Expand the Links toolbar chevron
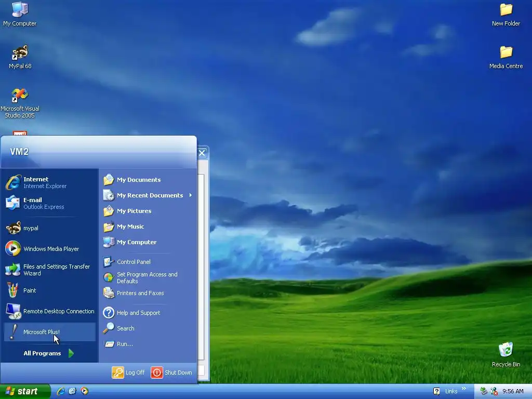532x399 pixels. click(x=464, y=389)
